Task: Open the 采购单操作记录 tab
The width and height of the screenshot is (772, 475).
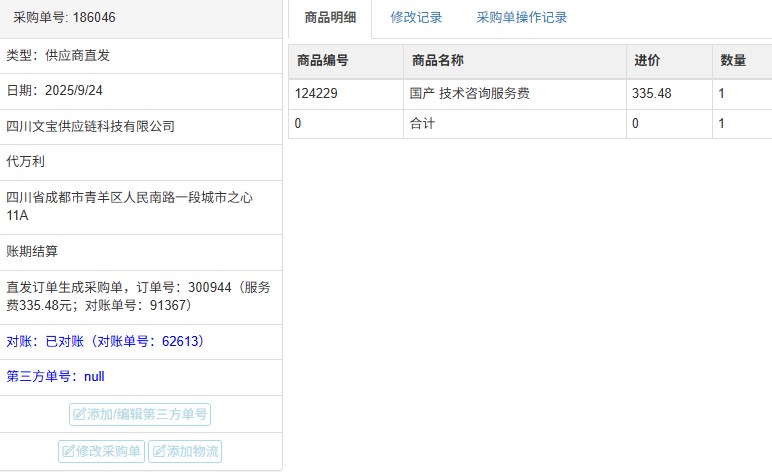Action: coord(521,18)
